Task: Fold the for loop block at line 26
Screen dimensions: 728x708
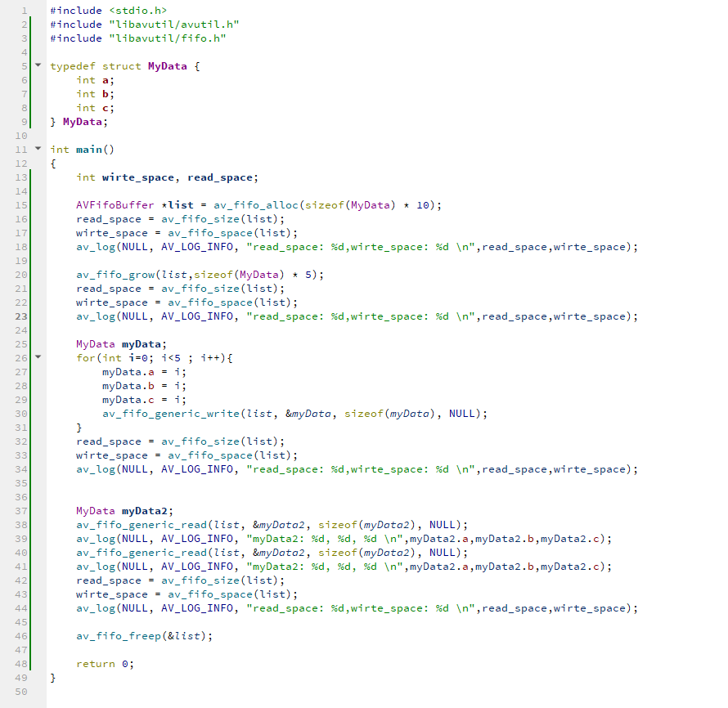Action: tap(38, 357)
